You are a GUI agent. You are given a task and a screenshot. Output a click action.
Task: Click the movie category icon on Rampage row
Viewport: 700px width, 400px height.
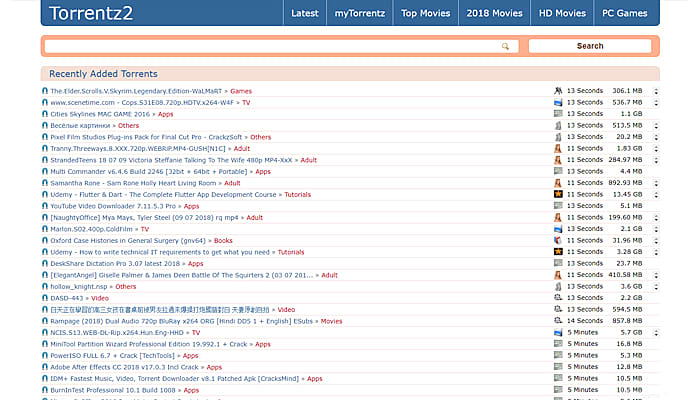pos(558,321)
